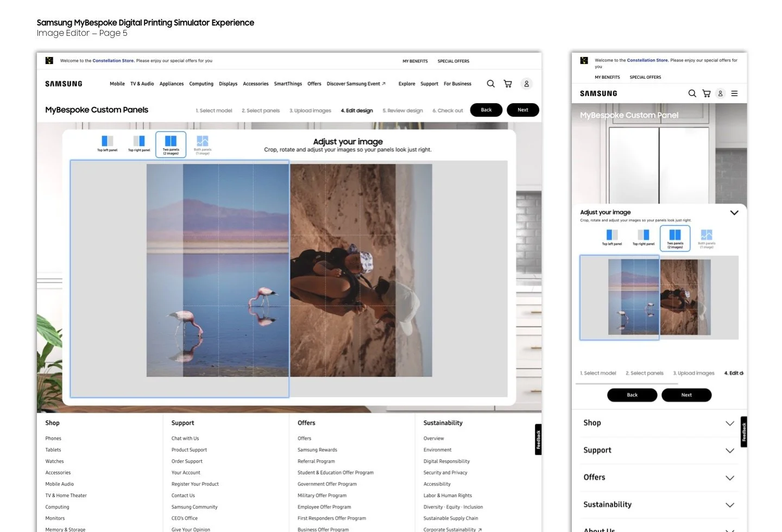This screenshot has height=532, width=782.
Task: Open the desktop shopping cart icon
Action: click(x=508, y=84)
